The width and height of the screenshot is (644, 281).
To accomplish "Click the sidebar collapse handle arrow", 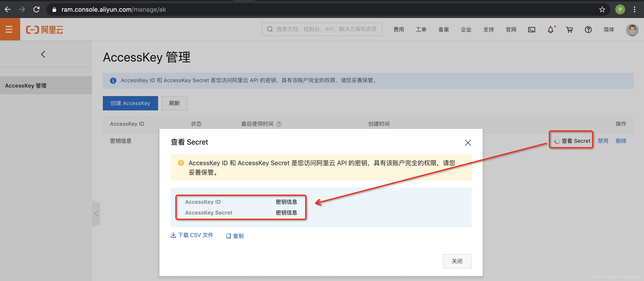I will click(96, 213).
